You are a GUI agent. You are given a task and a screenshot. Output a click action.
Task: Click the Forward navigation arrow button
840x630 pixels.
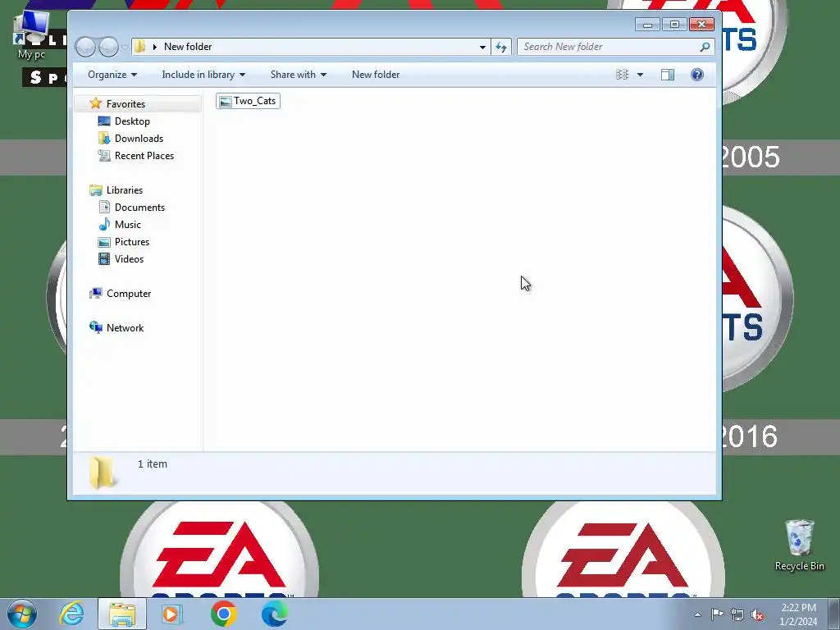pos(109,47)
